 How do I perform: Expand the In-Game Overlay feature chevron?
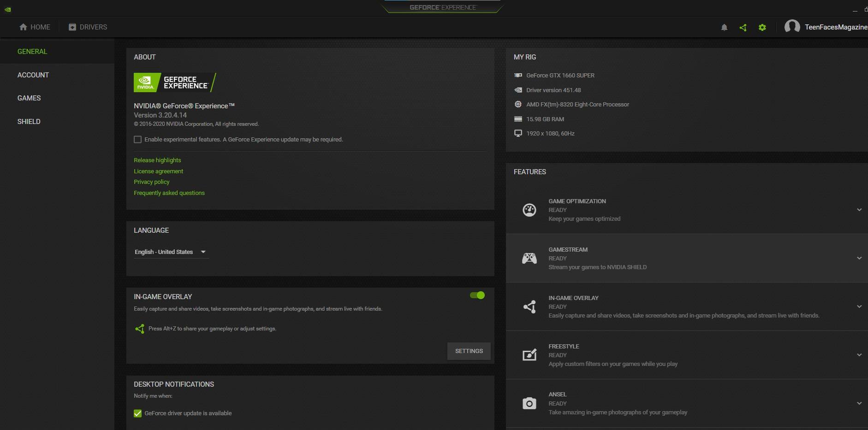859,306
